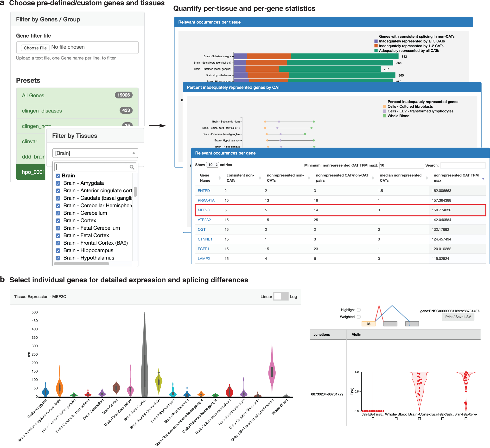
Task: Enable the Highlight checkbox
Action: pos(359,310)
